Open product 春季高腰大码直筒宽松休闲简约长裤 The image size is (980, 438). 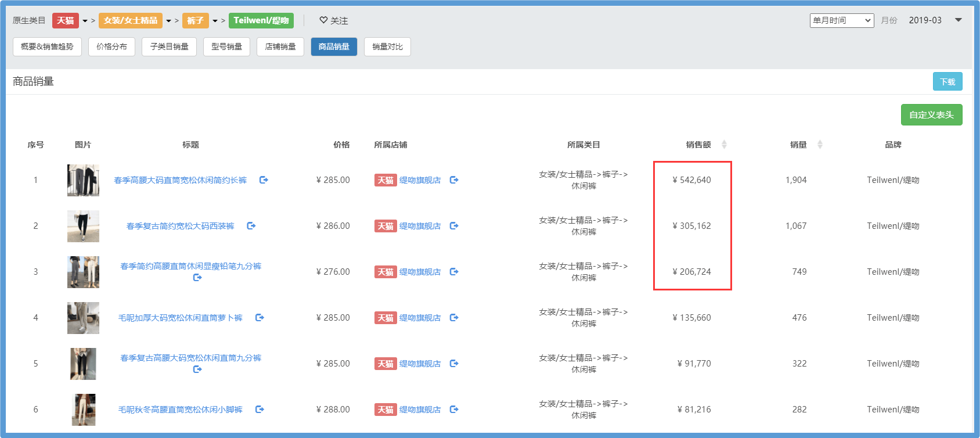tap(181, 180)
